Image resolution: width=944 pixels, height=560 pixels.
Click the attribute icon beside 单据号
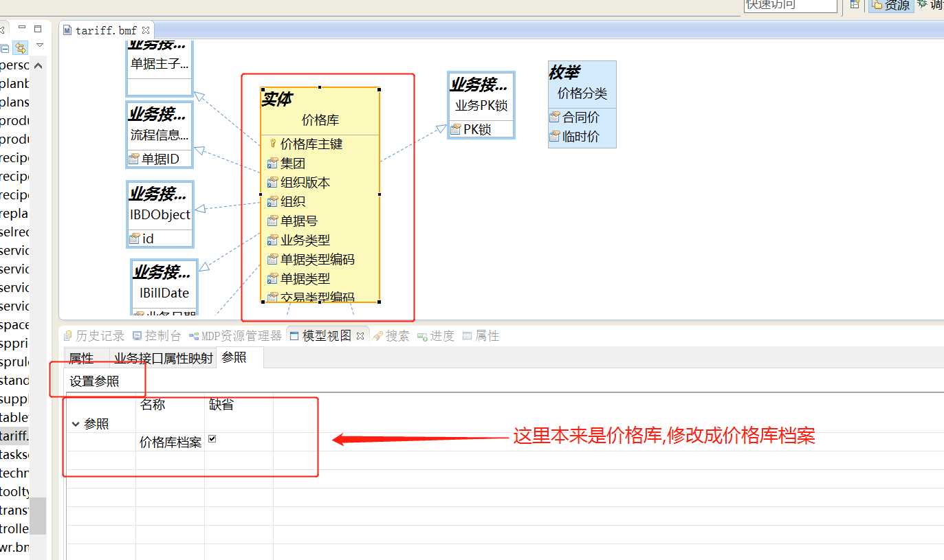tap(272, 221)
